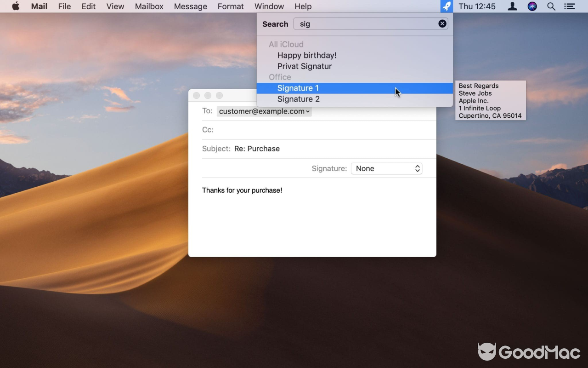Collapse the Office signature group
Viewport: 588px width, 368px height.
click(280, 77)
